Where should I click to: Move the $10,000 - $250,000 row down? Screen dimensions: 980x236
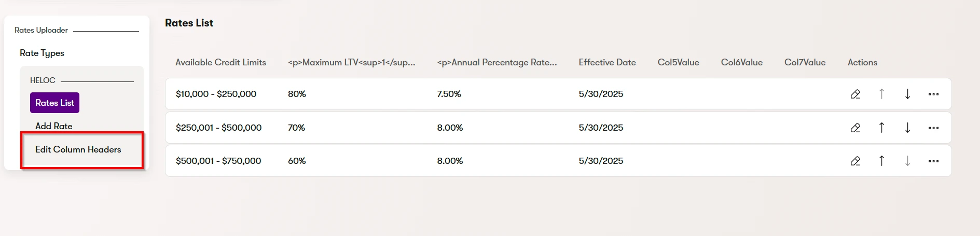(907, 94)
